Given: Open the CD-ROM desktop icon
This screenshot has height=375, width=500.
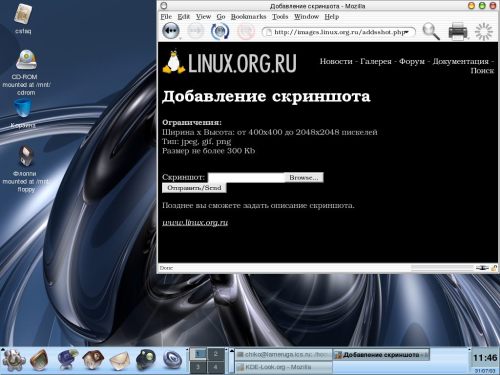Looking at the screenshot, I should (x=26, y=60).
